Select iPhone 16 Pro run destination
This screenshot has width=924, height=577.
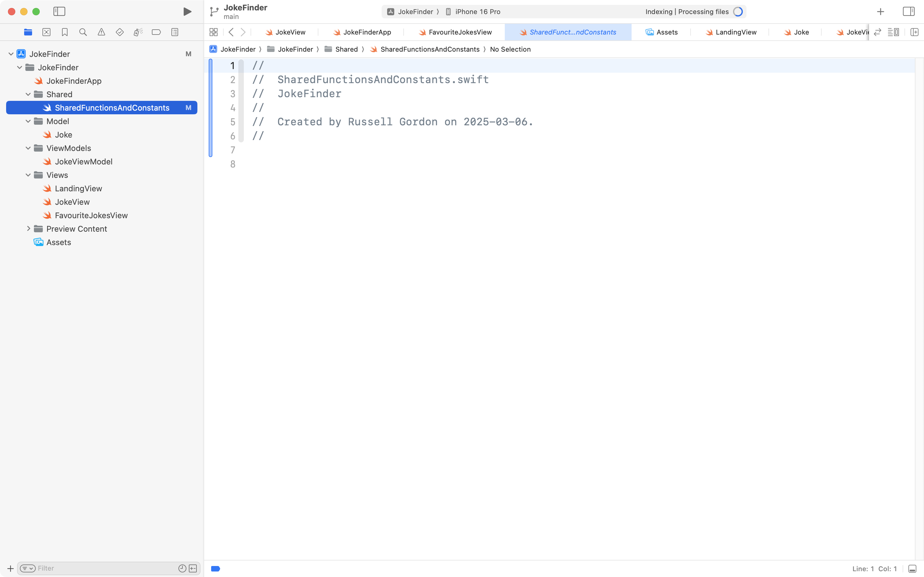(477, 11)
